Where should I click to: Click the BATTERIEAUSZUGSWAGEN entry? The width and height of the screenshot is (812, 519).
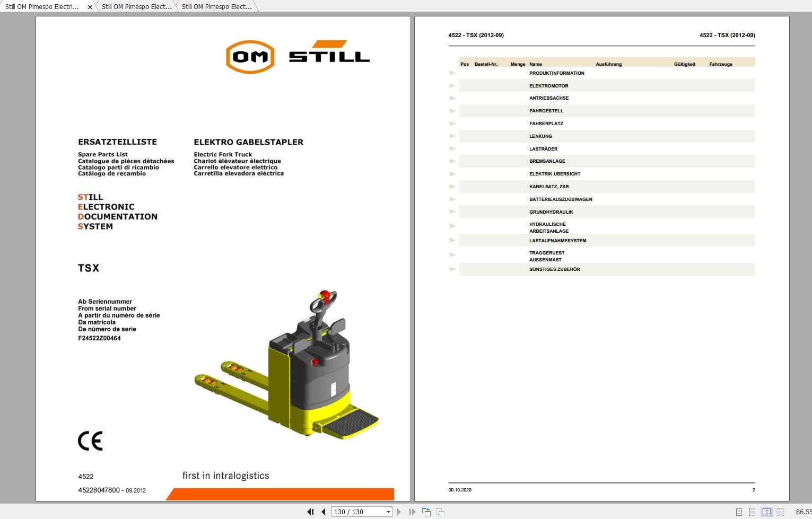(x=561, y=199)
